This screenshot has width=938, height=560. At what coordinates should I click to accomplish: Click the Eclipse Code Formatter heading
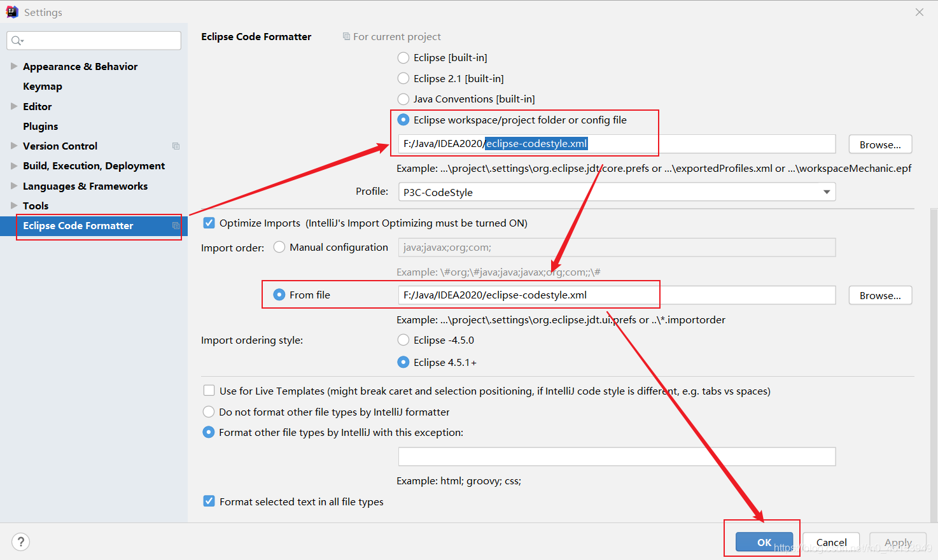pyautogui.click(x=256, y=37)
